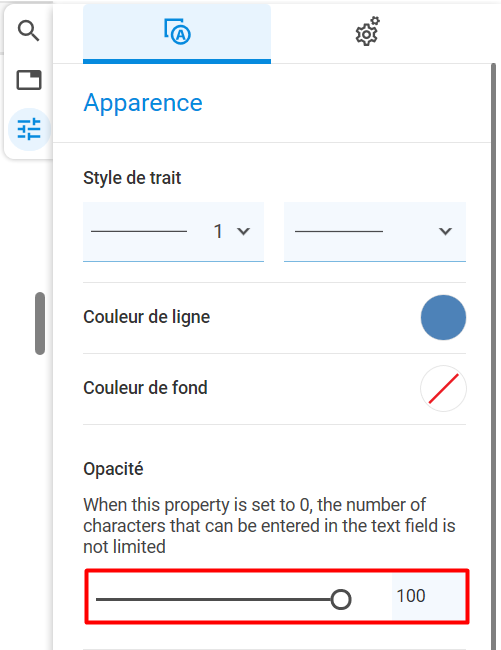Click the Opacité slider handle
Screen dimensions: 501x650
coord(341,599)
